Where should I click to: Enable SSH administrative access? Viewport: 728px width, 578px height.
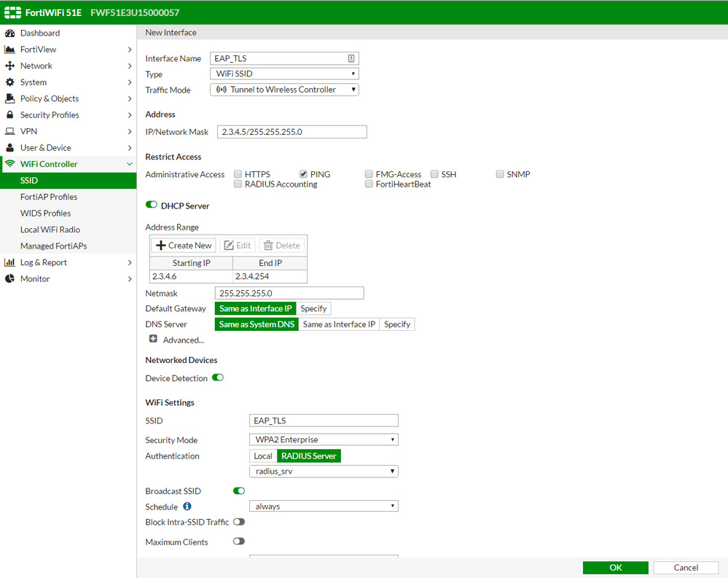pos(434,174)
